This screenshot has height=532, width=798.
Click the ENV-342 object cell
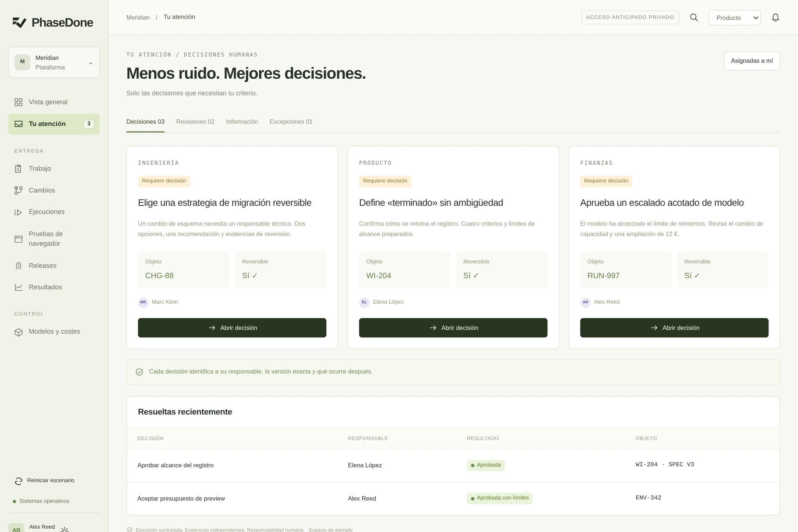coord(648,498)
